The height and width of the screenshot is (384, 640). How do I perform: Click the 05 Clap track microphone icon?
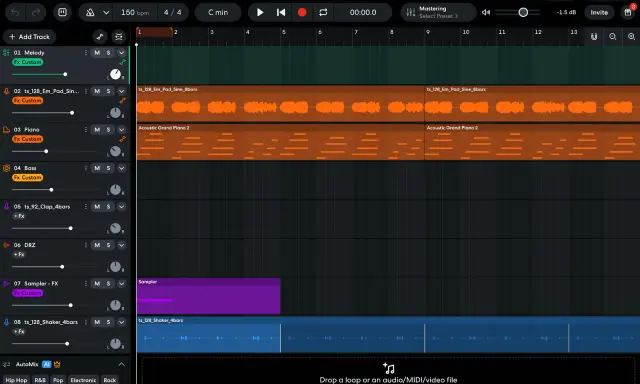6,206
